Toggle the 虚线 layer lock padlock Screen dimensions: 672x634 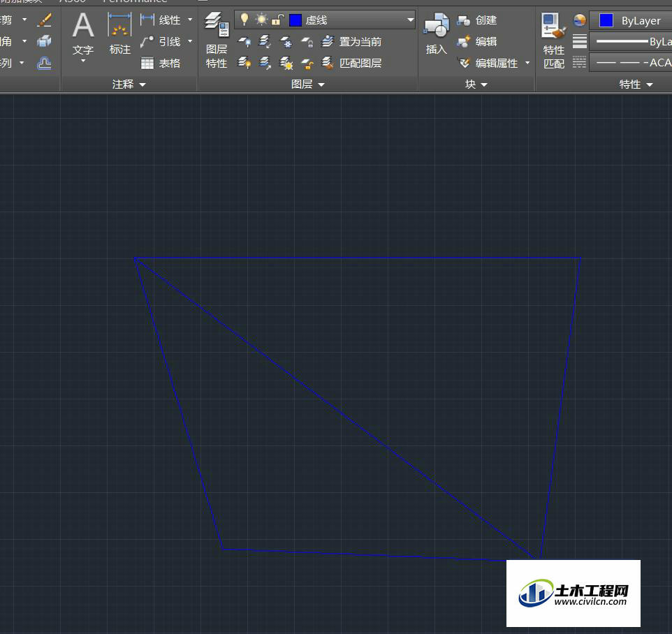point(278,20)
